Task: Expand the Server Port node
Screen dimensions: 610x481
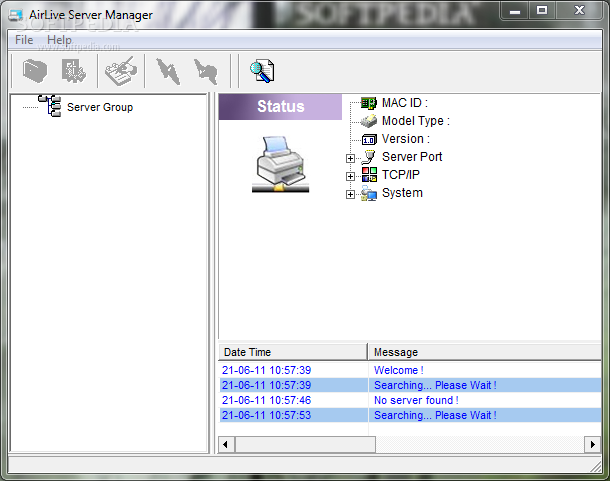Action: (x=350, y=158)
